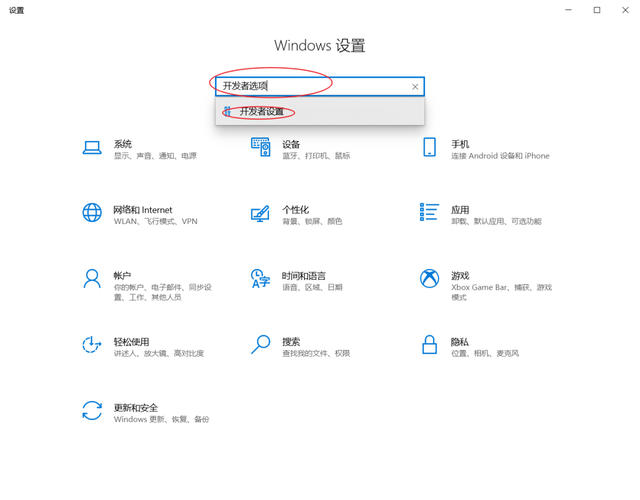Screen dimensions: 640x500
Task: Click the 显示、声音、通知、电源 description
Action: (x=155, y=156)
